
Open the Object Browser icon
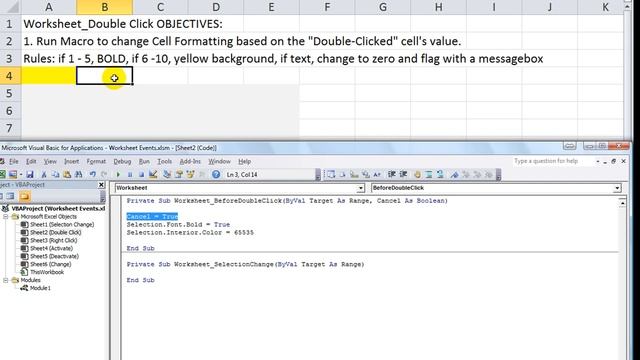[x=190, y=175]
